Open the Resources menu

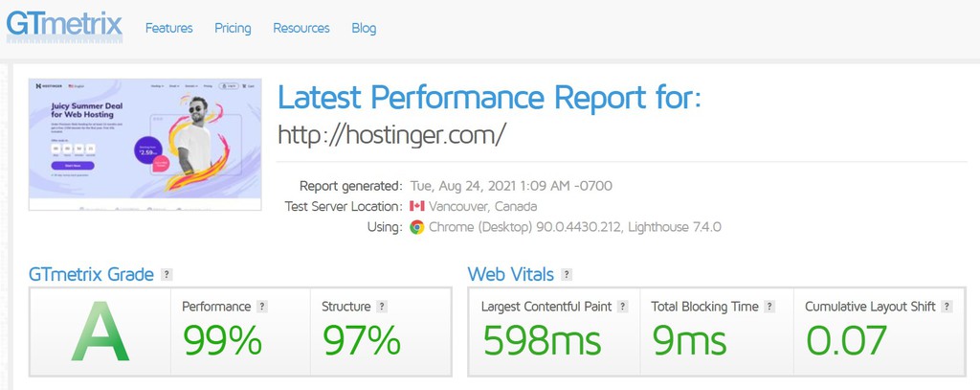pos(301,28)
